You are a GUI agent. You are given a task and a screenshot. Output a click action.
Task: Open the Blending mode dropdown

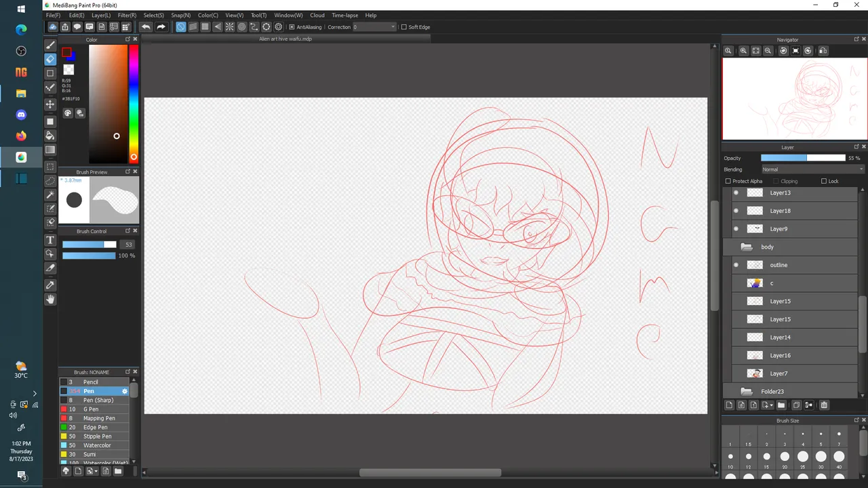pos(812,169)
